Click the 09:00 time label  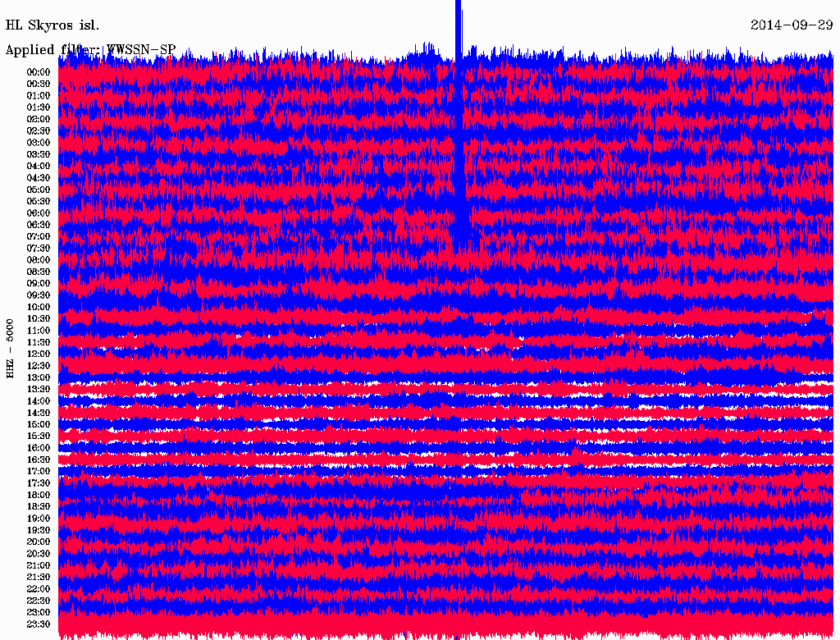39,283
